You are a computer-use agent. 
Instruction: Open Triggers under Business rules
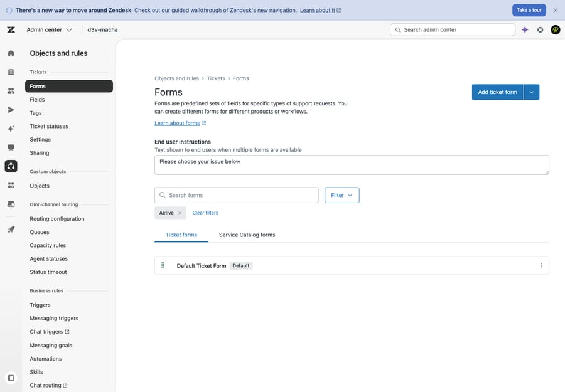40,305
